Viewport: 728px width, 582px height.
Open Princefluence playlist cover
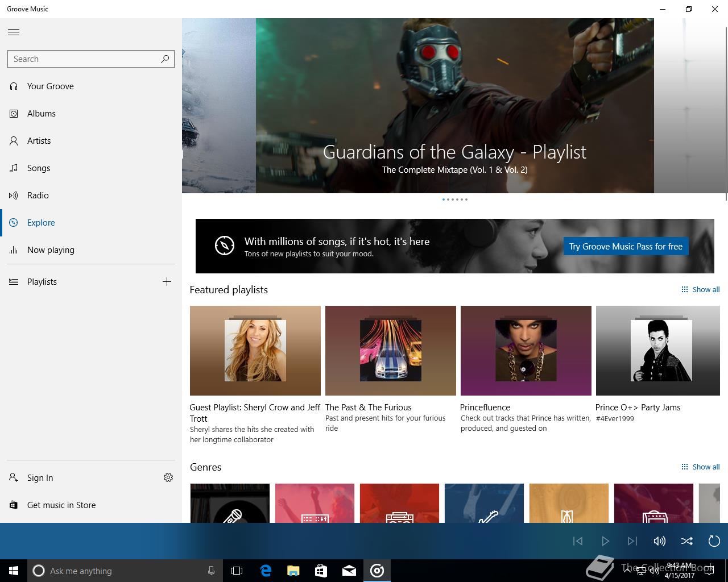526,351
